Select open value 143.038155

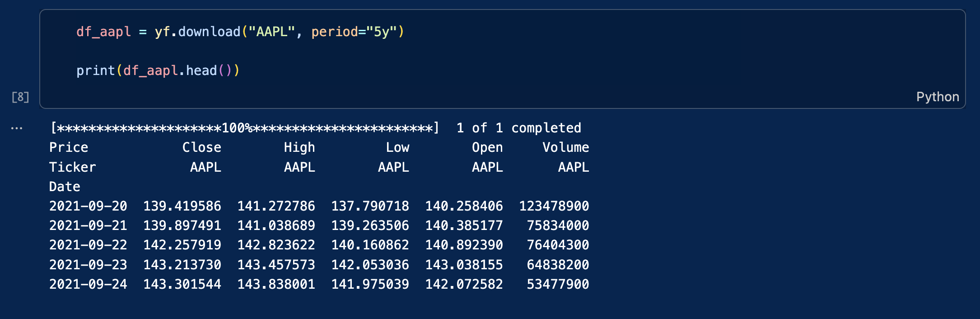coord(464,265)
